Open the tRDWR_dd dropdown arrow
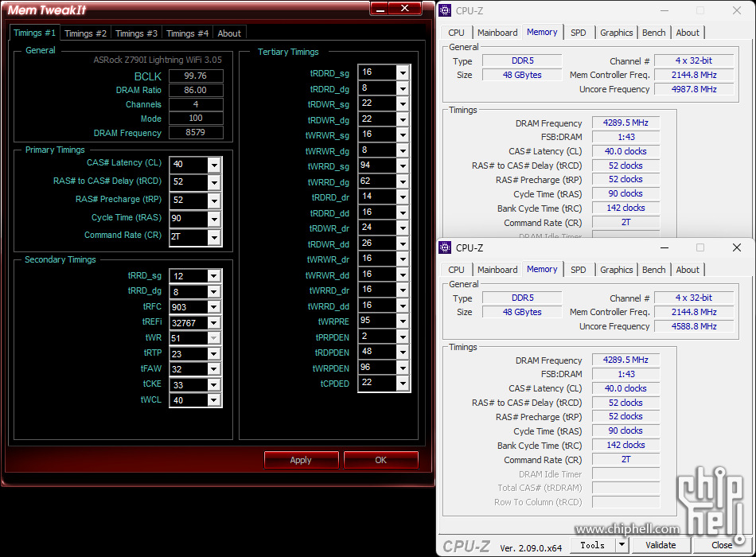The width and height of the screenshot is (756, 557). [x=403, y=244]
